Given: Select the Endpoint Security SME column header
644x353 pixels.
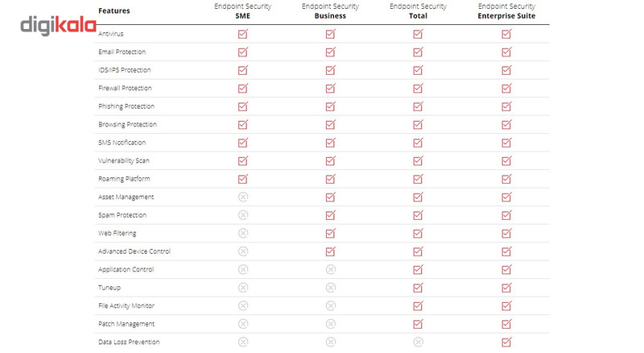Looking at the screenshot, I should [x=243, y=11].
